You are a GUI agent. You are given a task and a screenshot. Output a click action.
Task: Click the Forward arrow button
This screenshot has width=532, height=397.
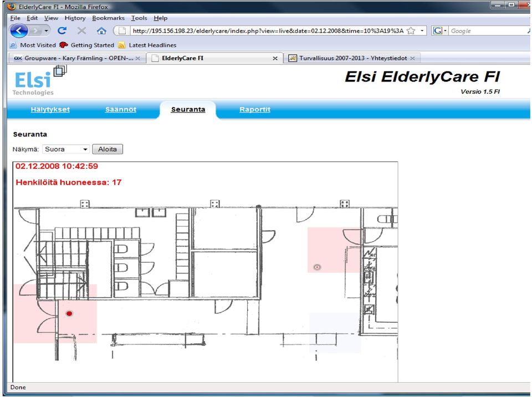click(35, 31)
